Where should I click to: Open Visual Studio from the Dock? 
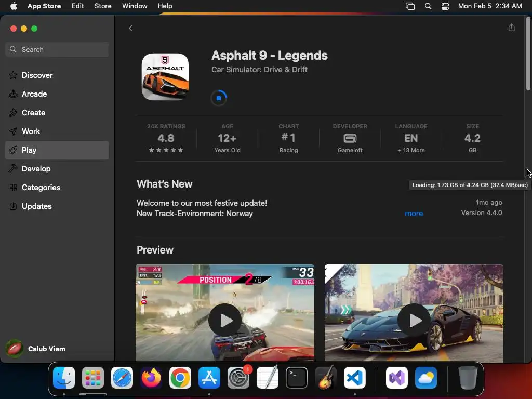(396, 378)
